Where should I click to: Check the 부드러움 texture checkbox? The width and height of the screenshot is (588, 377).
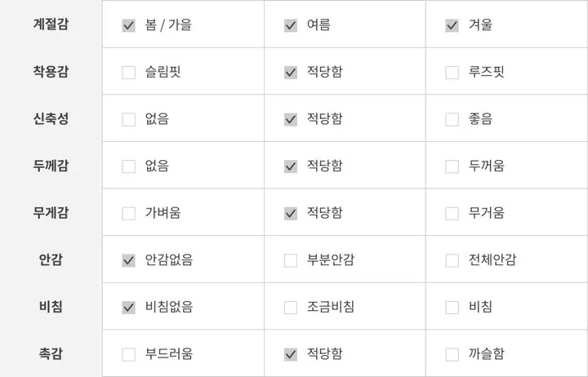(129, 354)
